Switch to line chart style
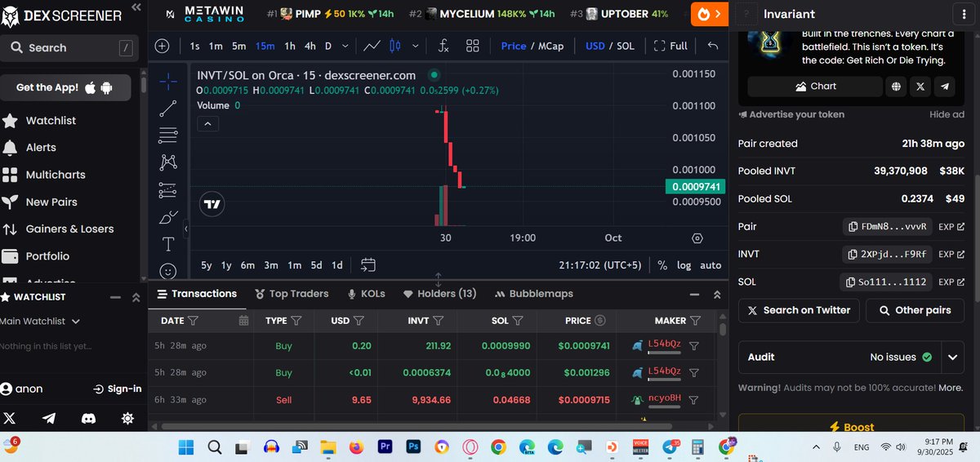The image size is (980, 462). [x=372, y=46]
